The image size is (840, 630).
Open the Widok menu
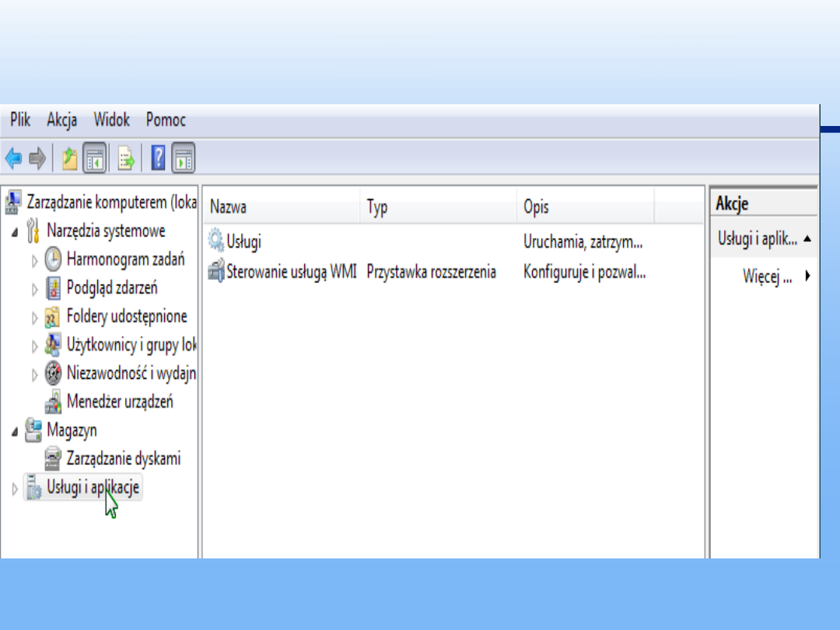point(111,121)
